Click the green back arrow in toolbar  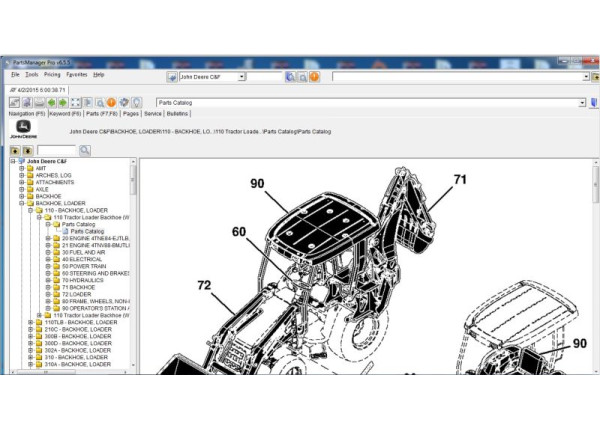pyautogui.click(x=51, y=102)
